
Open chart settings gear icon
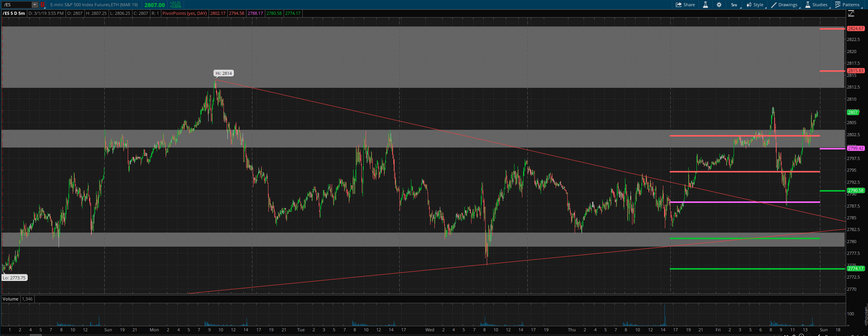coord(719,5)
